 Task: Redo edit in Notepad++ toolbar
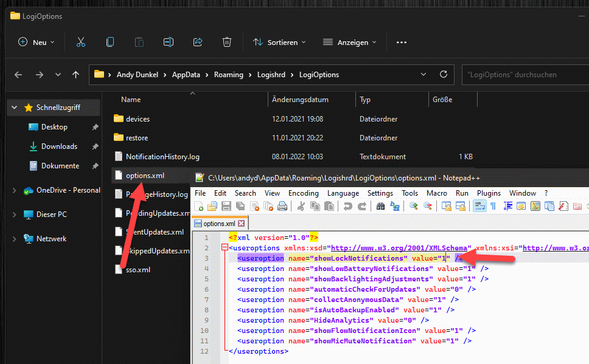pos(362,206)
